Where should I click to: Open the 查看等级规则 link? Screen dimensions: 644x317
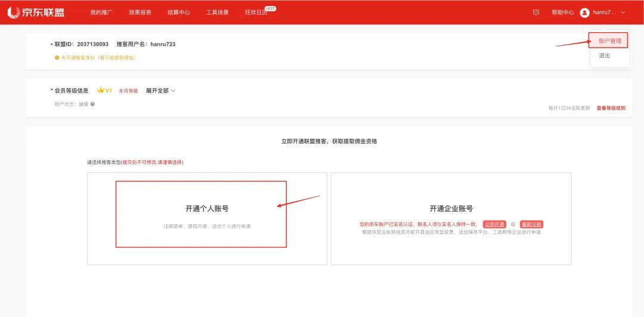611,108
